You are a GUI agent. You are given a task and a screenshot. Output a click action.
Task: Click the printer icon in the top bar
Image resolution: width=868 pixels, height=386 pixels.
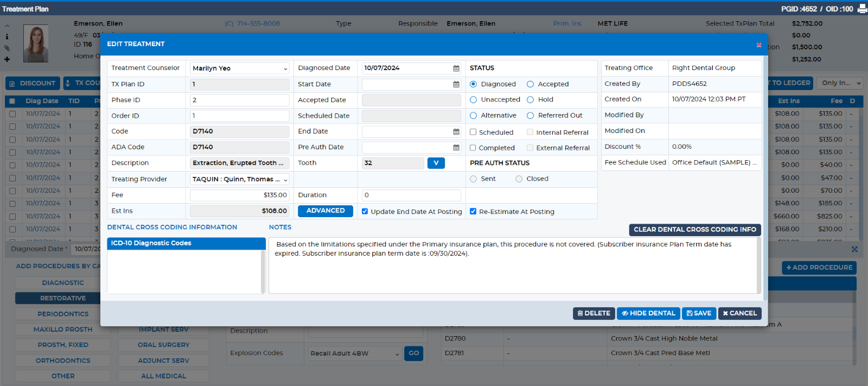[x=862, y=9]
